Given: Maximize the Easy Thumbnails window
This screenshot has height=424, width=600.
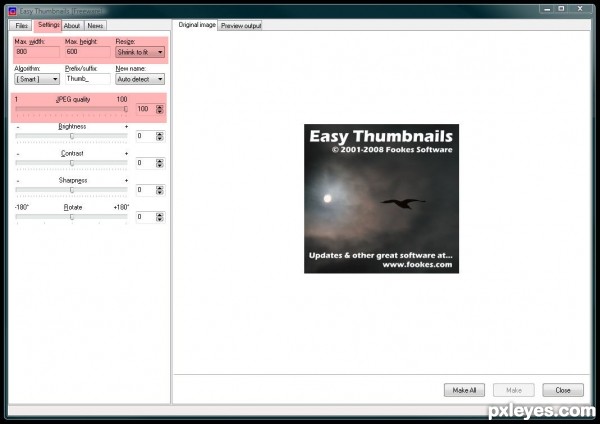Looking at the screenshot, I should [x=561, y=9].
